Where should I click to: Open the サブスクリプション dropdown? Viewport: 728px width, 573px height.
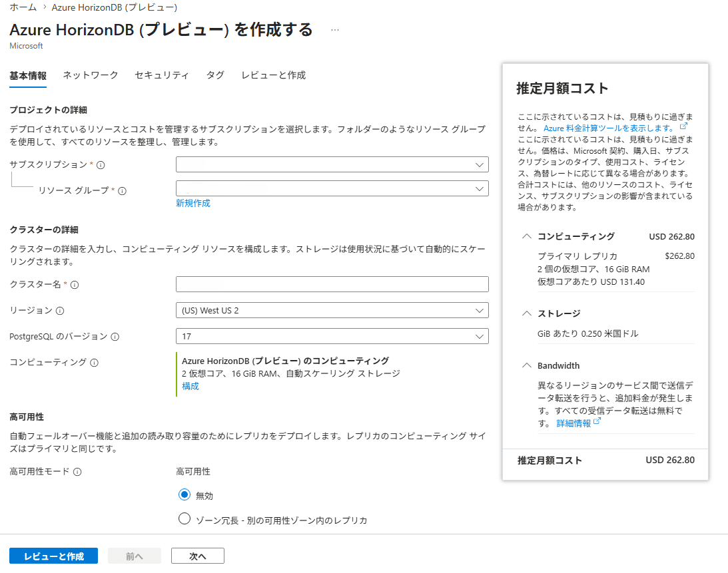[x=332, y=164]
